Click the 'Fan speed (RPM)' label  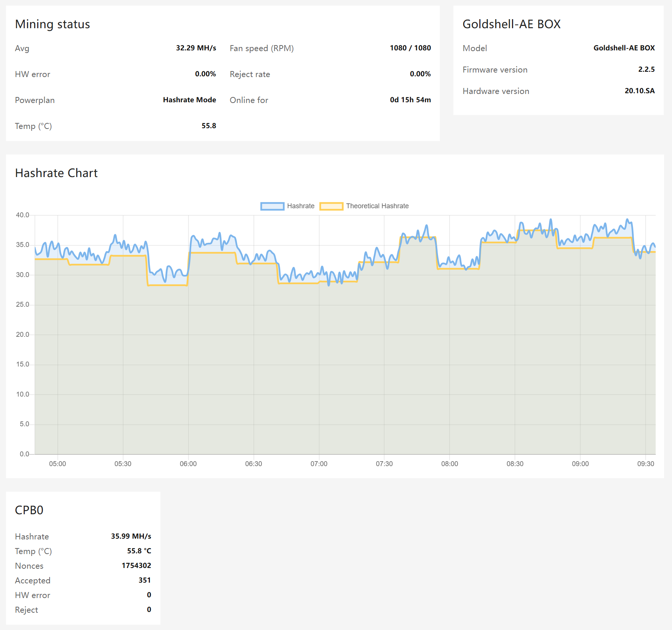tap(262, 48)
